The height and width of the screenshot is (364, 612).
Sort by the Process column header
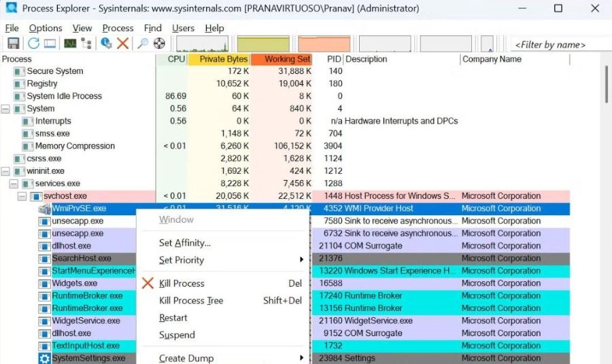(78, 59)
